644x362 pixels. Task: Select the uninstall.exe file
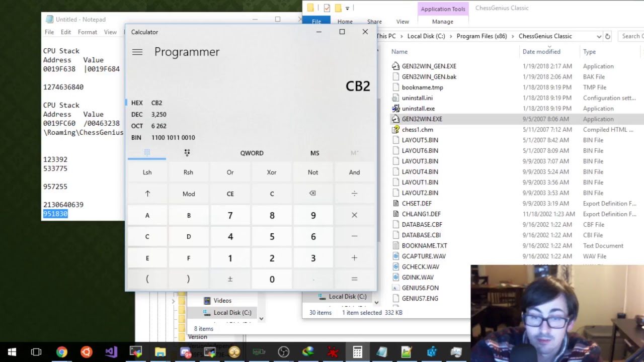418,109
